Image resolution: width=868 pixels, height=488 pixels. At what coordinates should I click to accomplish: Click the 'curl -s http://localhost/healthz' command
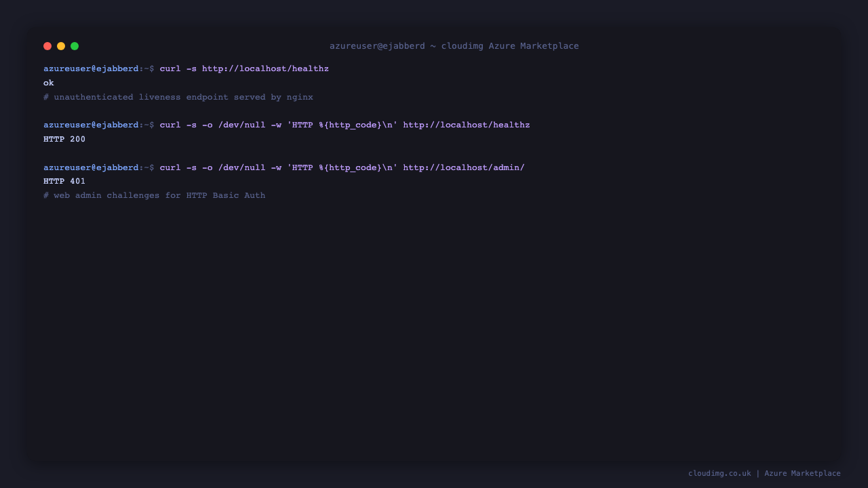pyautogui.click(x=244, y=69)
